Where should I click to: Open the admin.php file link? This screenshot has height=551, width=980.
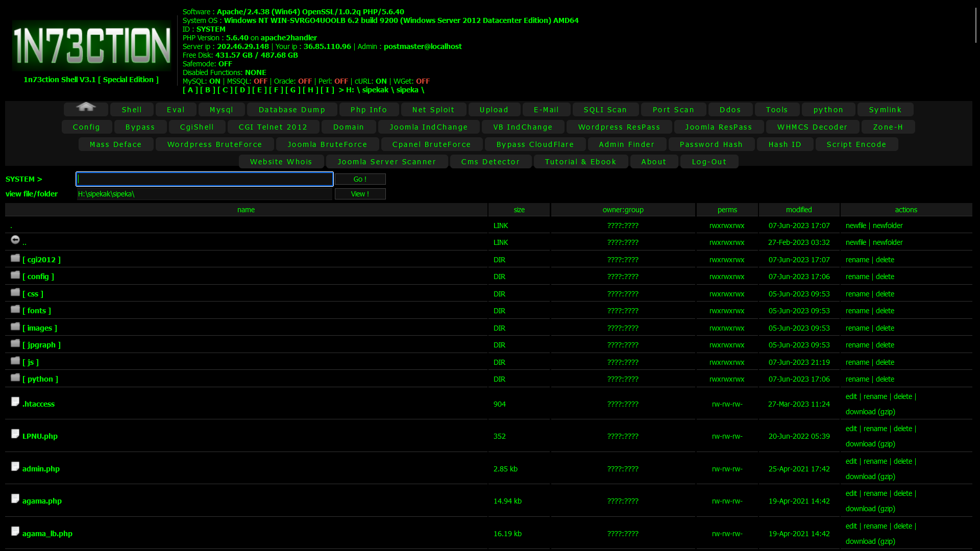(41, 469)
